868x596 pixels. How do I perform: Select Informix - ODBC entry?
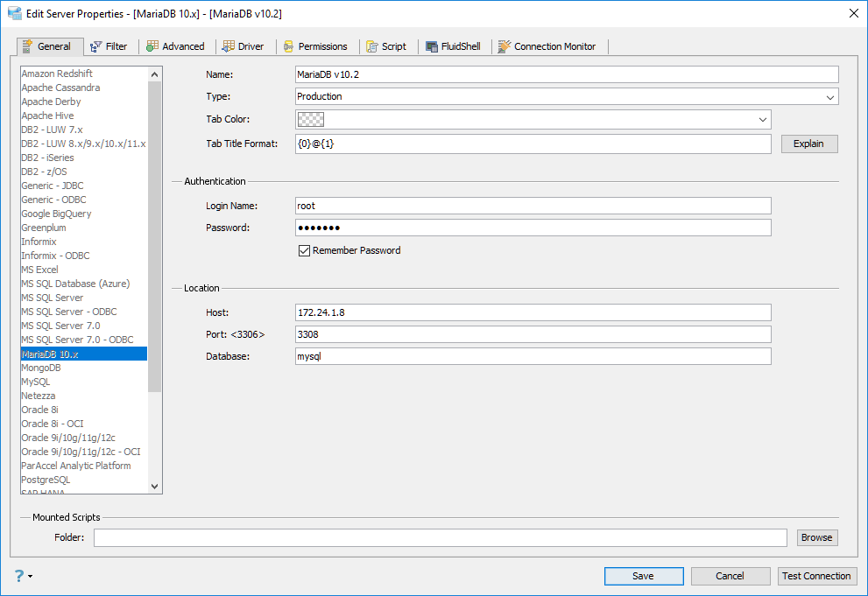(x=84, y=256)
